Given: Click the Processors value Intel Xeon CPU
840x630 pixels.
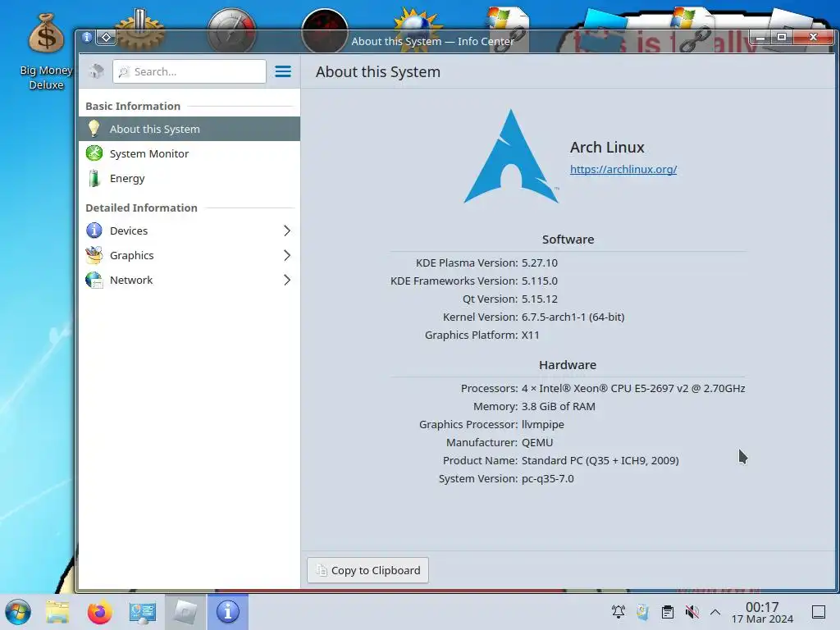Looking at the screenshot, I should (633, 388).
